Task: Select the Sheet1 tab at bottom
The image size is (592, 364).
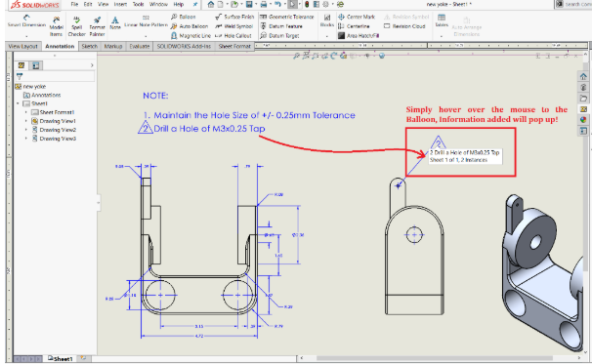Action: pyautogui.click(x=61, y=359)
